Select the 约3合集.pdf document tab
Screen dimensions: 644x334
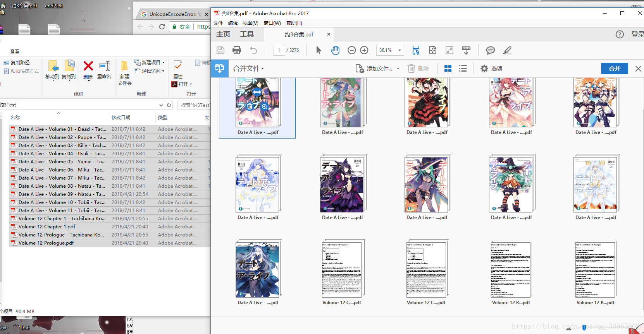(x=299, y=34)
